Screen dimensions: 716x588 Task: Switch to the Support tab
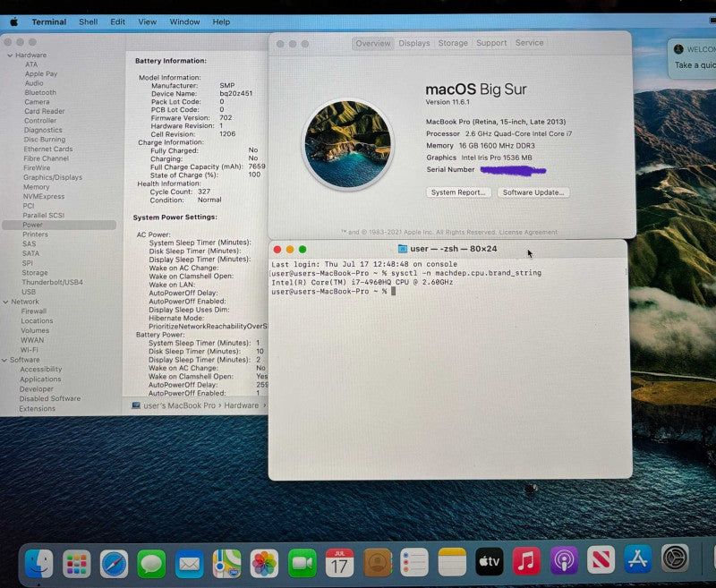coord(491,42)
